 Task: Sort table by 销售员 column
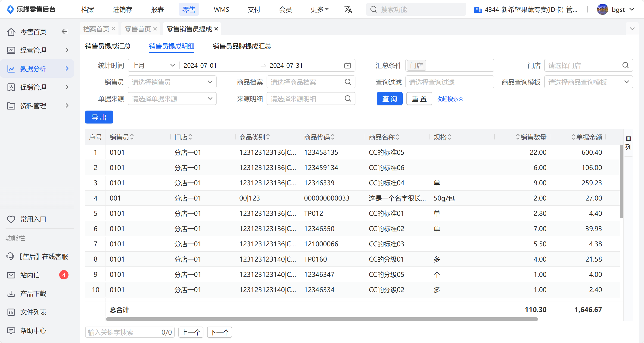tap(132, 137)
